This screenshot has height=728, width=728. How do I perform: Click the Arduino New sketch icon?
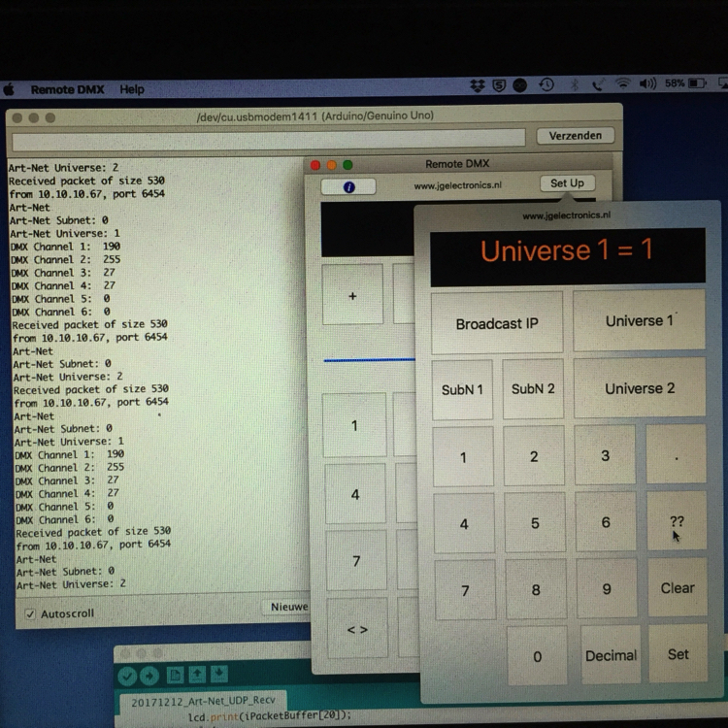coord(175,675)
